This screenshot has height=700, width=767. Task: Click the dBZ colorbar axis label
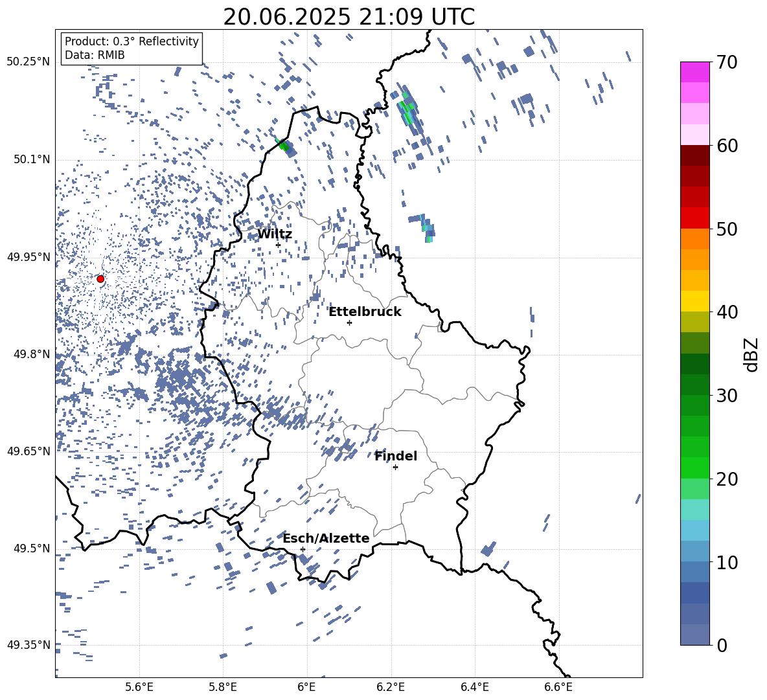[x=752, y=354]
